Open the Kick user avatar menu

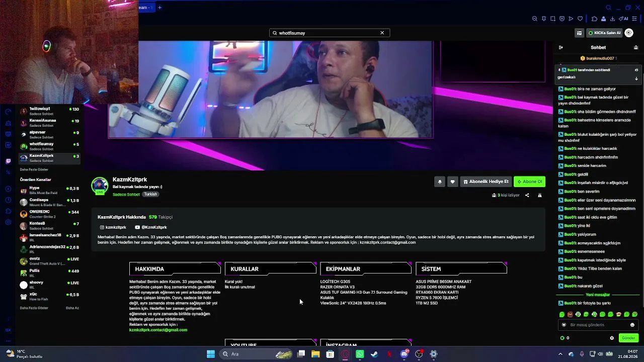pyautogui.click(x=629, y=33)
